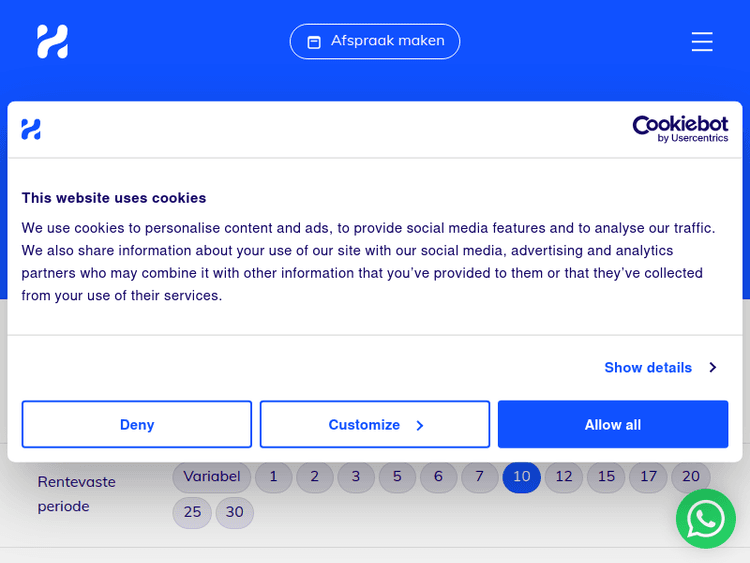Viewport: 750px width, 563px height.
Task: Click the calendar icon beside Afspraak maken
Action: 314,42
